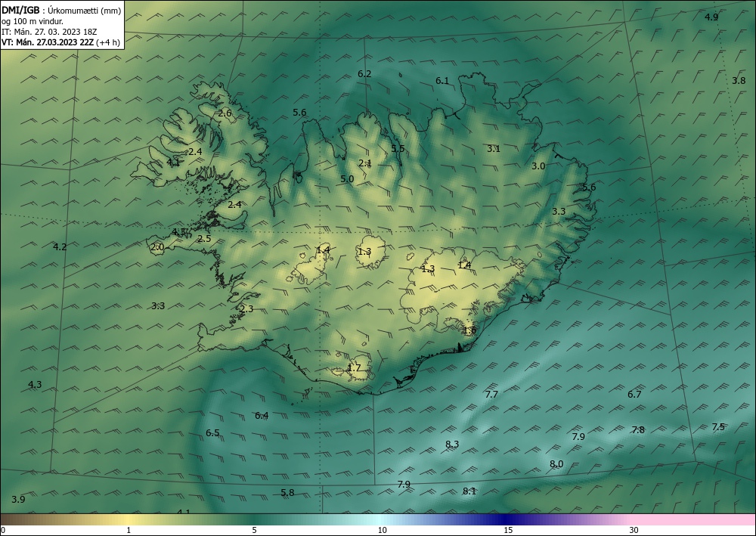The width and height of the screenshot is (756, 536).
Task: Click the 3.0 value label
Action: point(538,166)
